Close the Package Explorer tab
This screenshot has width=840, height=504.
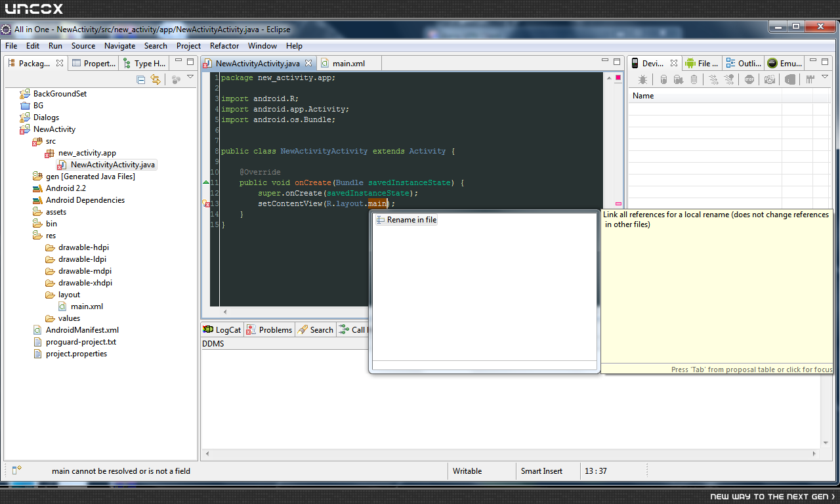tap(60, 63)
